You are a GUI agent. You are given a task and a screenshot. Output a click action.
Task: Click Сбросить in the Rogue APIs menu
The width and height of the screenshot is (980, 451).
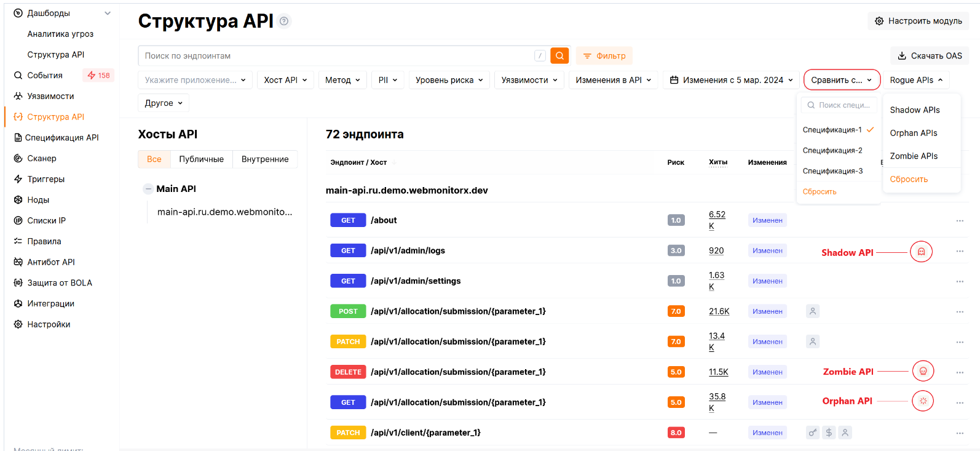point(909,179)
